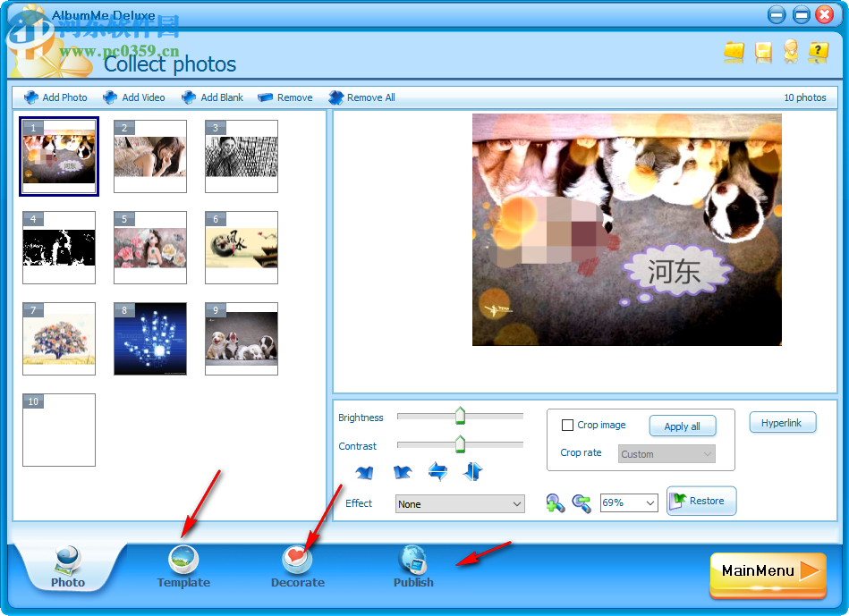Select photo thumbnail 7 colorful tree

59,339
